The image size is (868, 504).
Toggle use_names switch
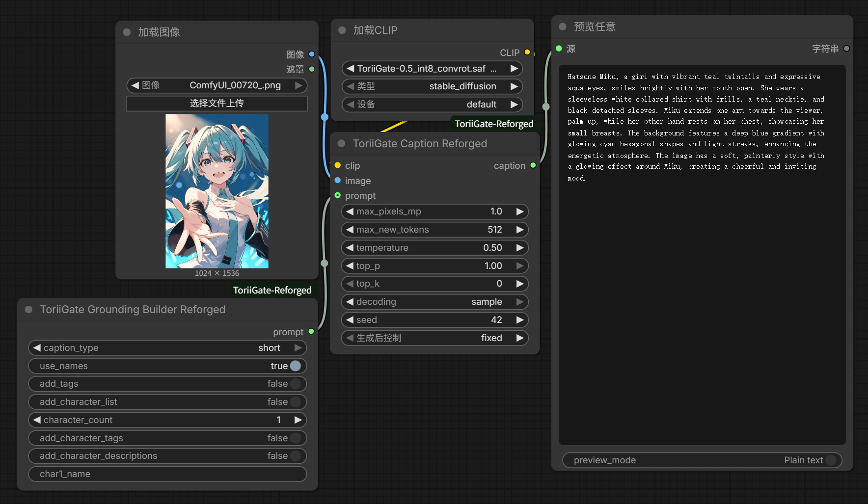tap(296, 366)
